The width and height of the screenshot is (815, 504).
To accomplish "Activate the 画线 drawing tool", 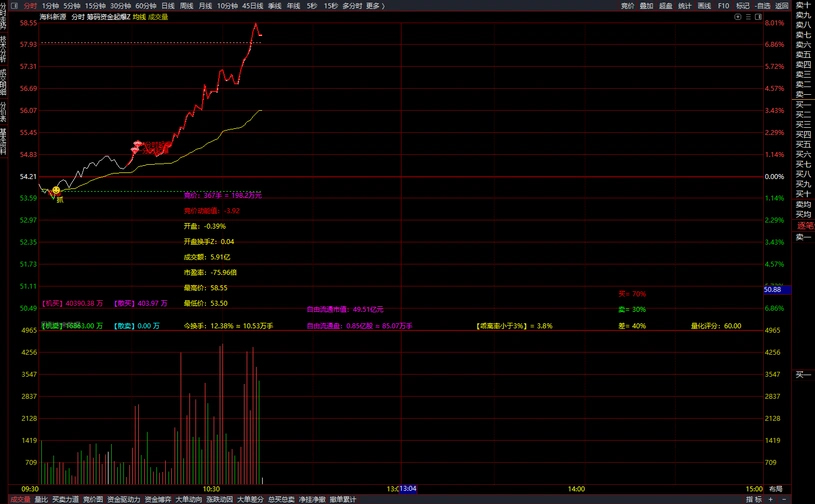I will click(x=704, y=6).
